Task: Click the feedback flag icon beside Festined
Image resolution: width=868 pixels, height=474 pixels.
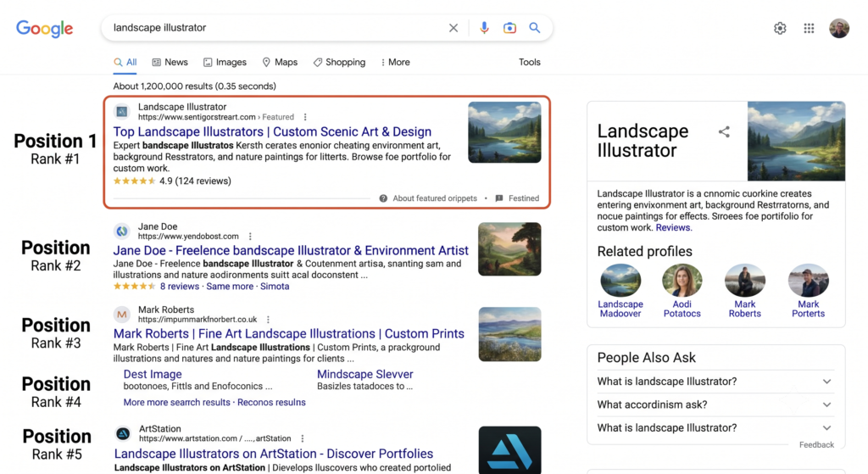Action: point(498,198)
